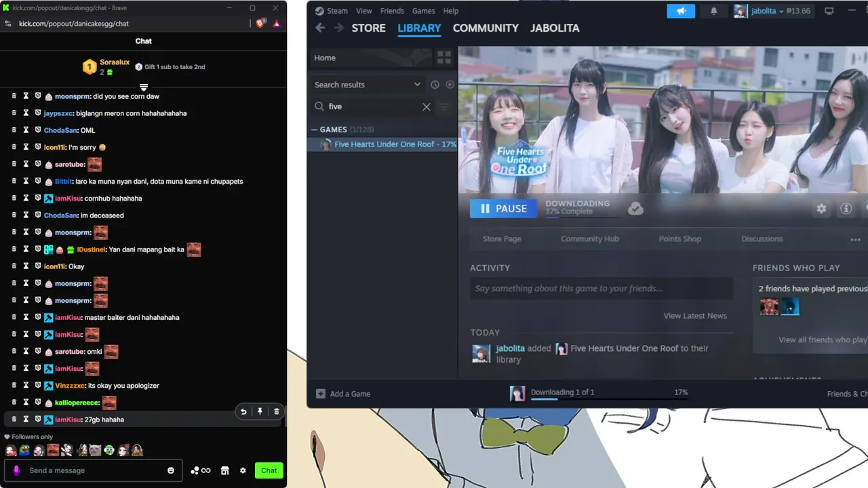
Task: Switch Steam to Big Picture mode icon
Action: point(829,11)
